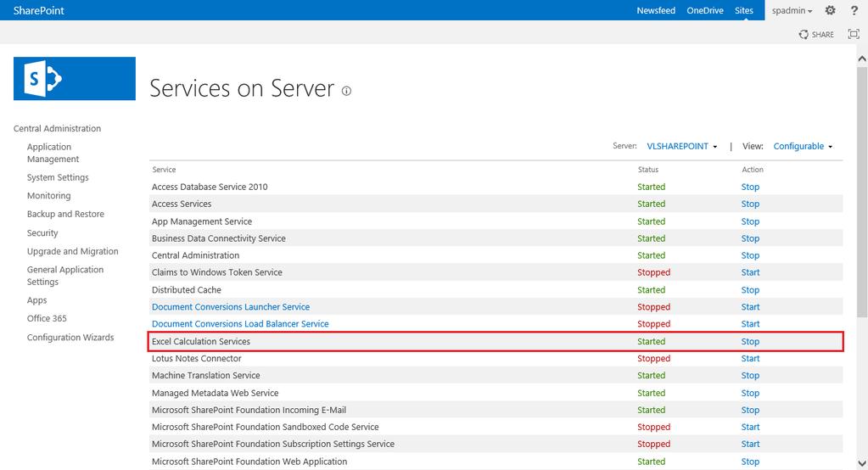Image resolution: width=868 pixels, height=470 pixels.
Task: Click the scrollbar up arrow
Action: click(x=862, y=59)
